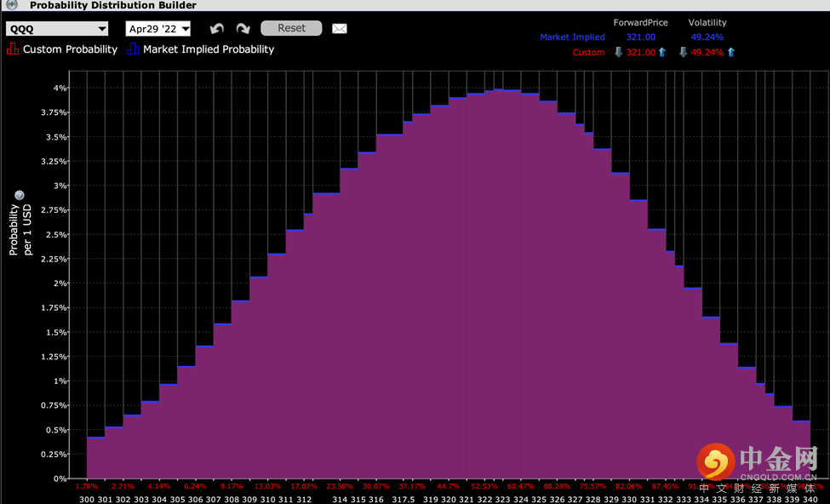Click the title bar window icon

[12, 5]
